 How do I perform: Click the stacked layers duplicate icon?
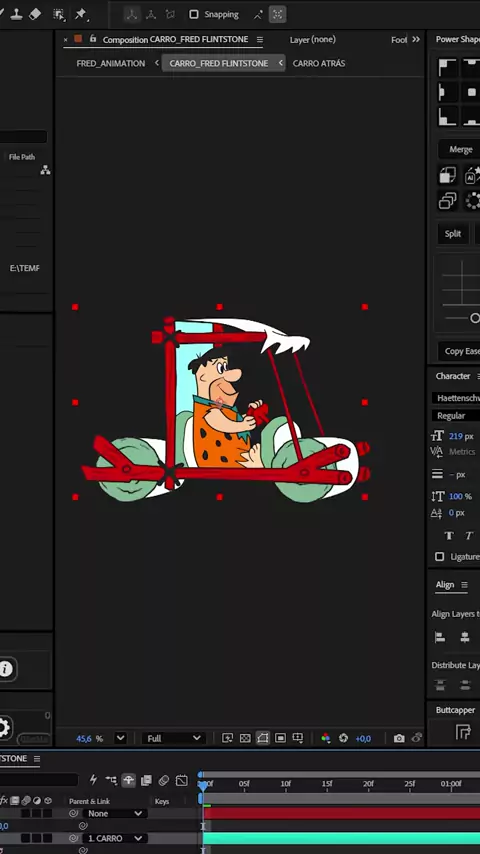click(x=447, y=201)
